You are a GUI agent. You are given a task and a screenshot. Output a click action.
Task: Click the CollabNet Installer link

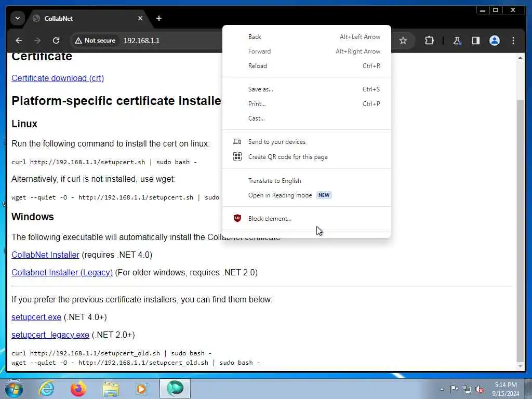(45, 255)
